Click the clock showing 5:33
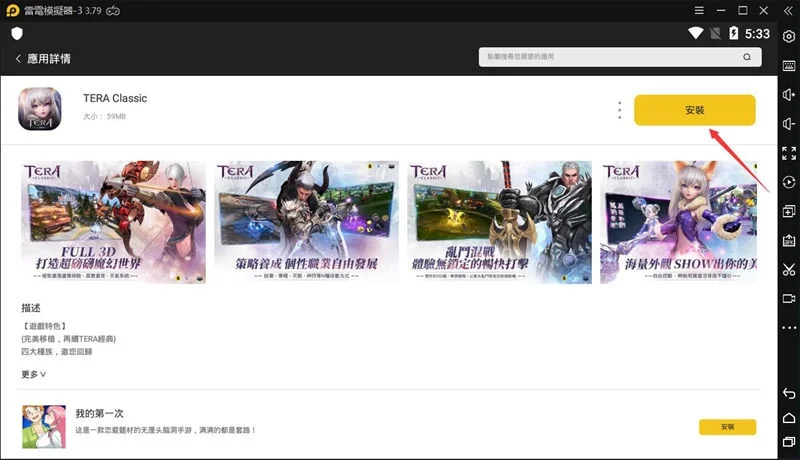 tap(757, 34)
